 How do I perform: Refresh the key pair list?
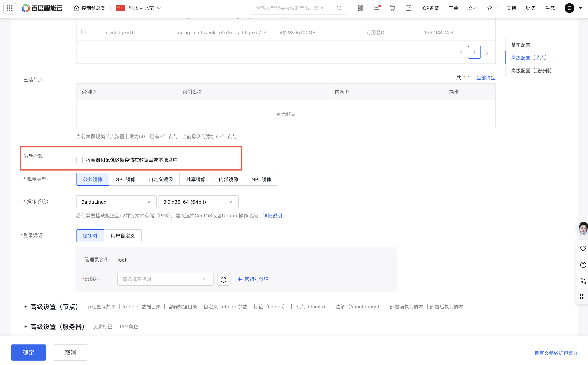click(x=224, y=279)
